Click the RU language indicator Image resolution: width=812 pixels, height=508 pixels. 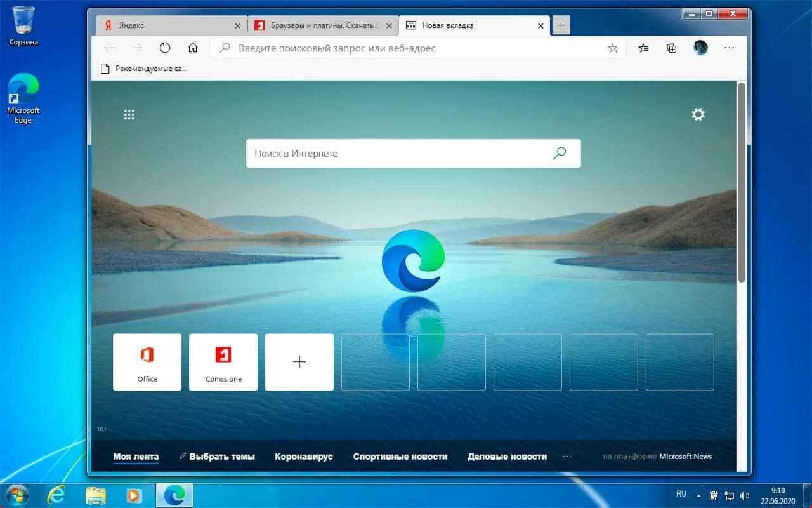click(681, 493)
